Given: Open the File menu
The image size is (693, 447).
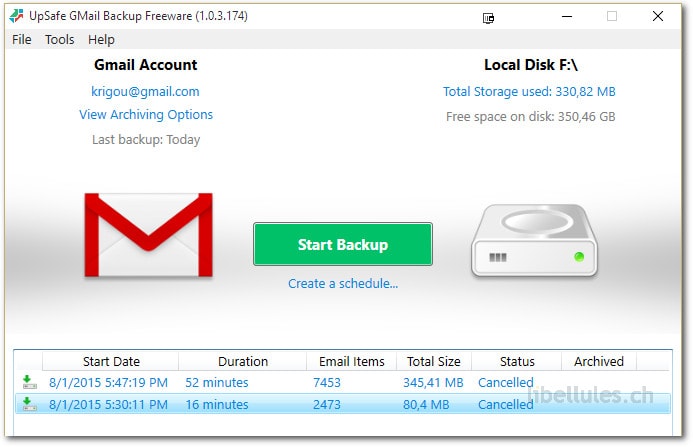Looking at the screenshot, I should tap(22, 39).
